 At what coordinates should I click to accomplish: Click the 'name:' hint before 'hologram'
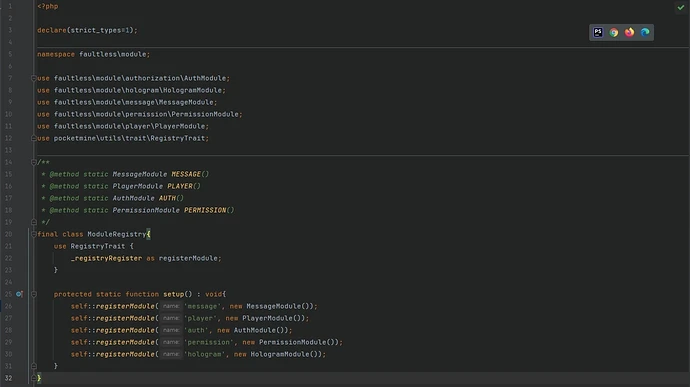(x=171, y=354)
